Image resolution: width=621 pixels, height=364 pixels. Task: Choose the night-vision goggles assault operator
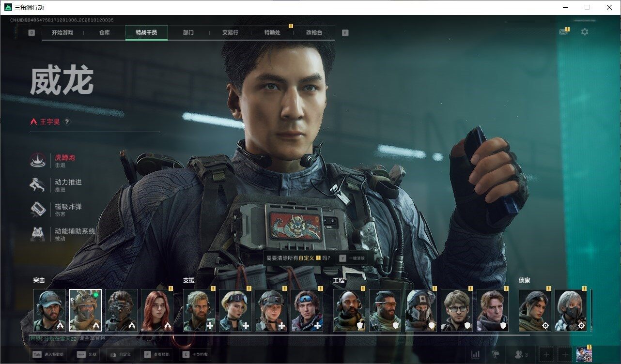(122, 310)
